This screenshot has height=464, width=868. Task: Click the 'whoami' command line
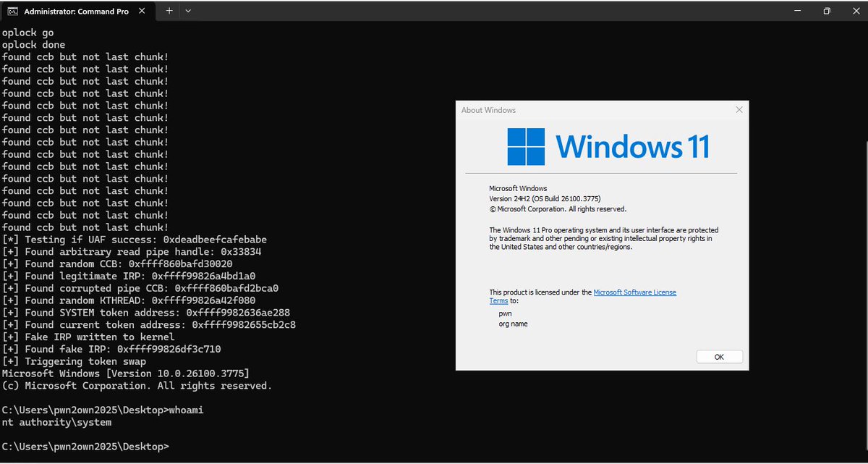point(103,410)
